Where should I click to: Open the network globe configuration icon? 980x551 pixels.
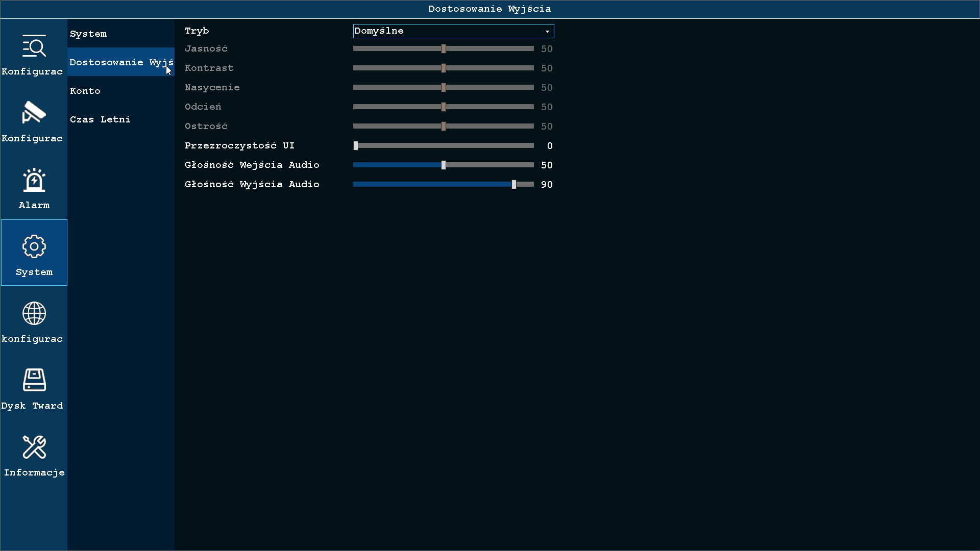tap(34, 313)
